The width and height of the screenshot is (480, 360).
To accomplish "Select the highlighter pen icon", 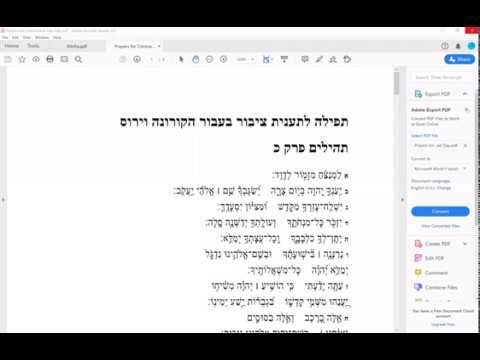I will click(x=319, y=60).
